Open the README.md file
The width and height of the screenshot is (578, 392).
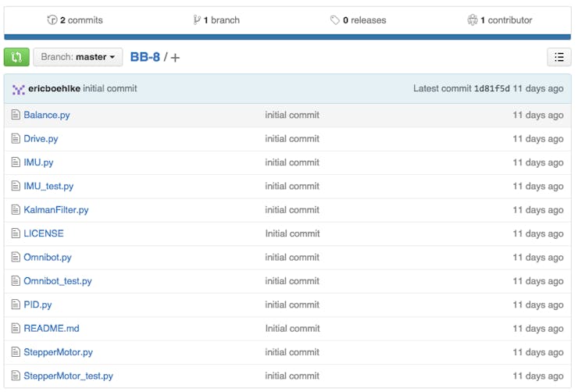(52, 328)
